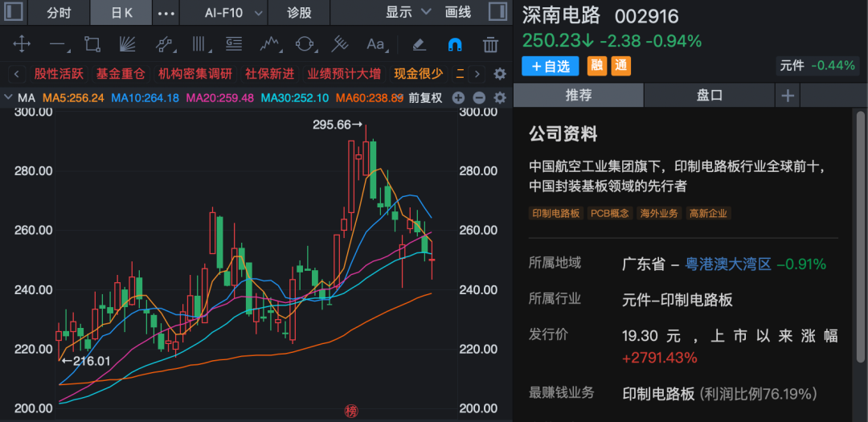Zoom in chart with plus icon
Viewport: 868px width, 422px height.
tap(459, 98)
